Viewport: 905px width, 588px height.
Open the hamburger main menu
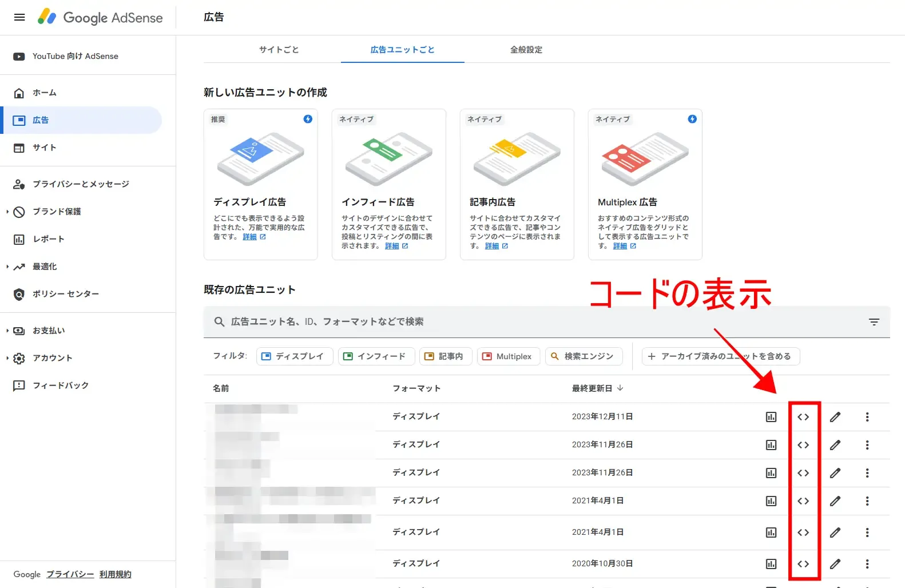pyautogui.click(x=19, y=17)
